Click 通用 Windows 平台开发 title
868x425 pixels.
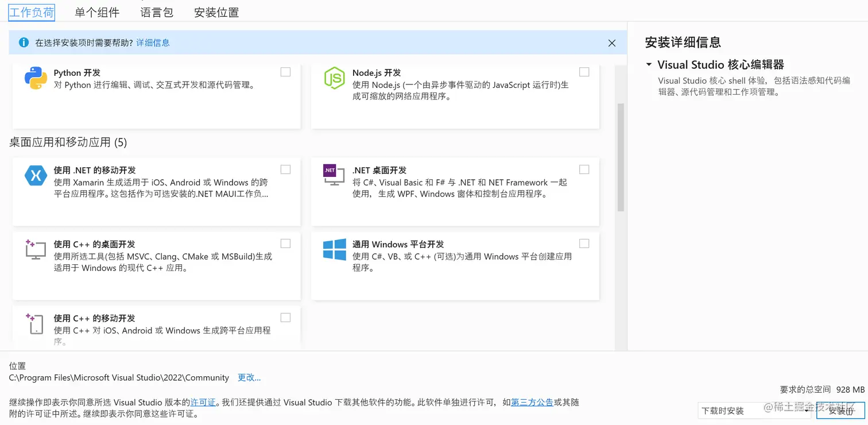pos(398,245)
